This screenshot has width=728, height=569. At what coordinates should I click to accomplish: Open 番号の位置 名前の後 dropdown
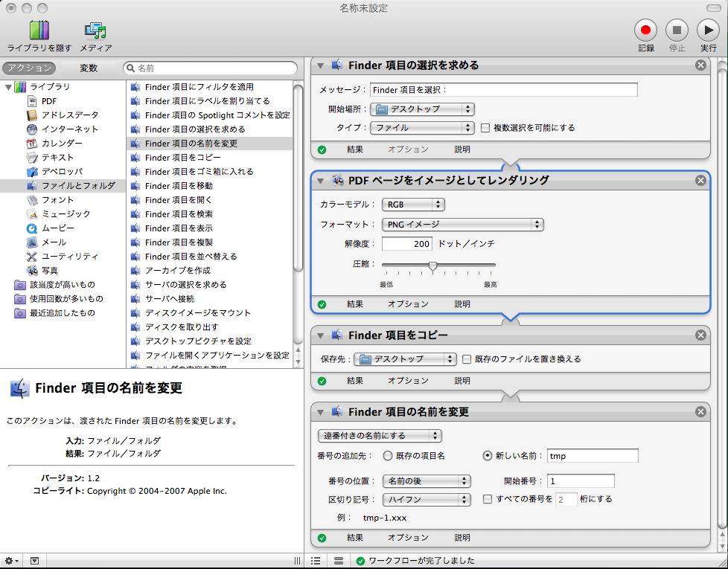427,481
